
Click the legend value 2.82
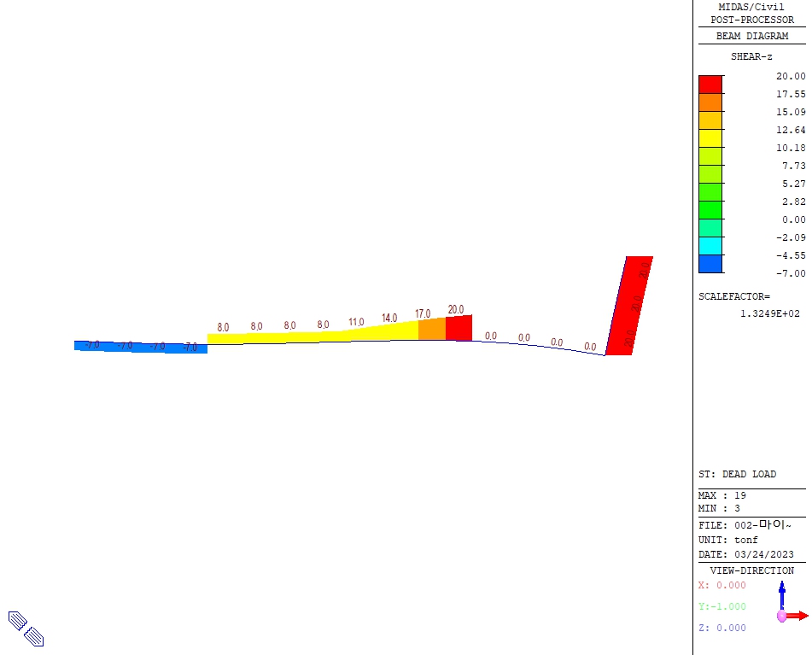[x=793, y=202]
